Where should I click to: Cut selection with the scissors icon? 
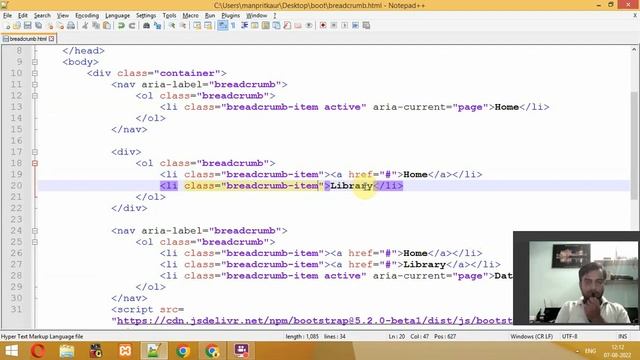[x=85, y=25]
